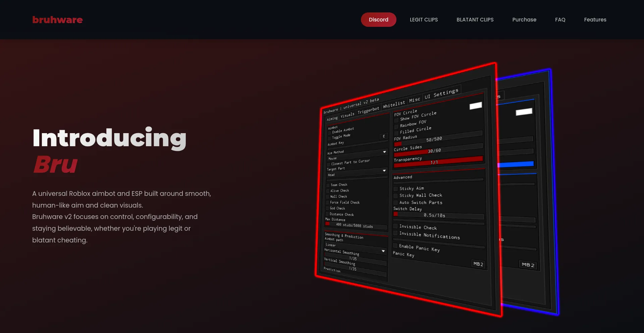Expand the Aim Method dropdown arrow
The height and width of the screenshot is (333, 644).
point(384,152)
